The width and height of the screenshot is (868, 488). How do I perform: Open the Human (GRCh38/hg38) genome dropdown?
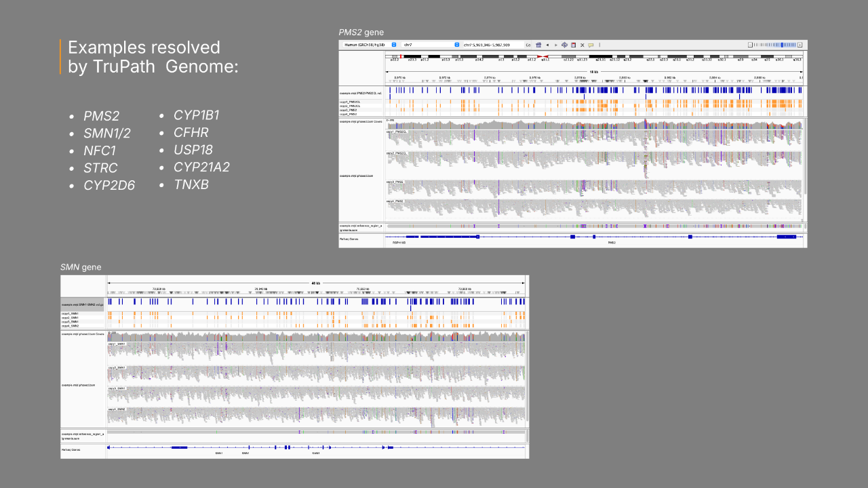[x=366, y=45]
